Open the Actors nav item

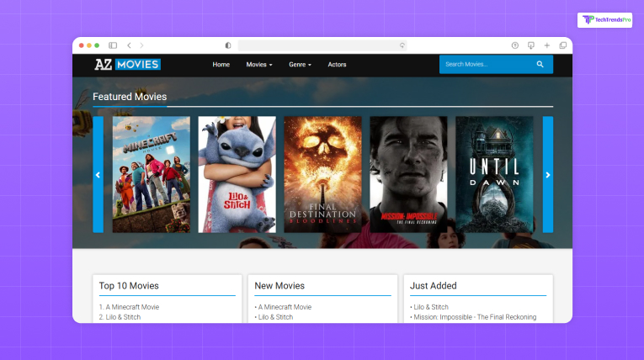(337, 65)
